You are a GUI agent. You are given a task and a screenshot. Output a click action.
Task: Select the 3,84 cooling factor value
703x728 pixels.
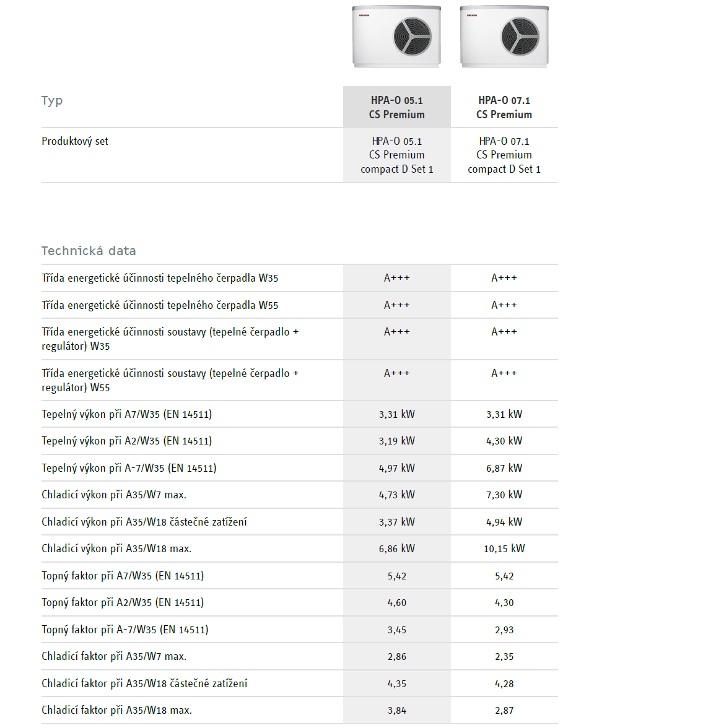tap(397, 711)
